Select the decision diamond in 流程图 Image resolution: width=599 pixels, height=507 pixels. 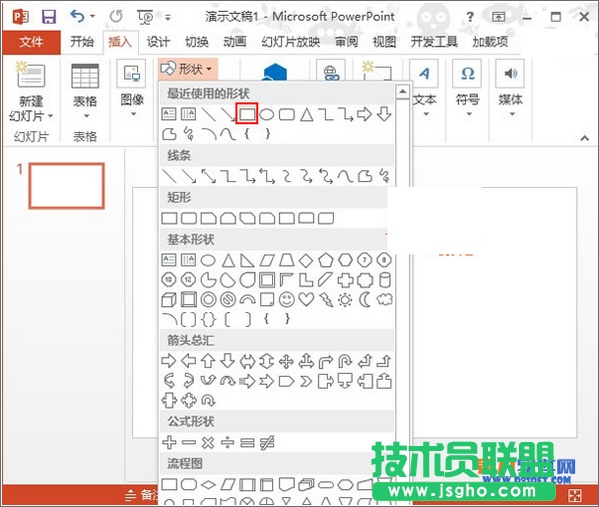click(208, 484)
